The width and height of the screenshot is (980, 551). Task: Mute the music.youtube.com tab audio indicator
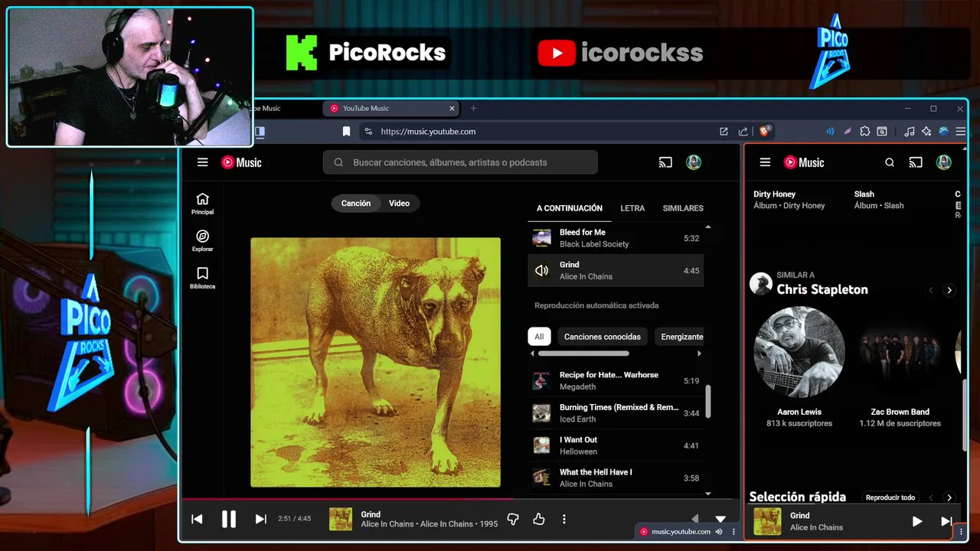click(719, 532)
